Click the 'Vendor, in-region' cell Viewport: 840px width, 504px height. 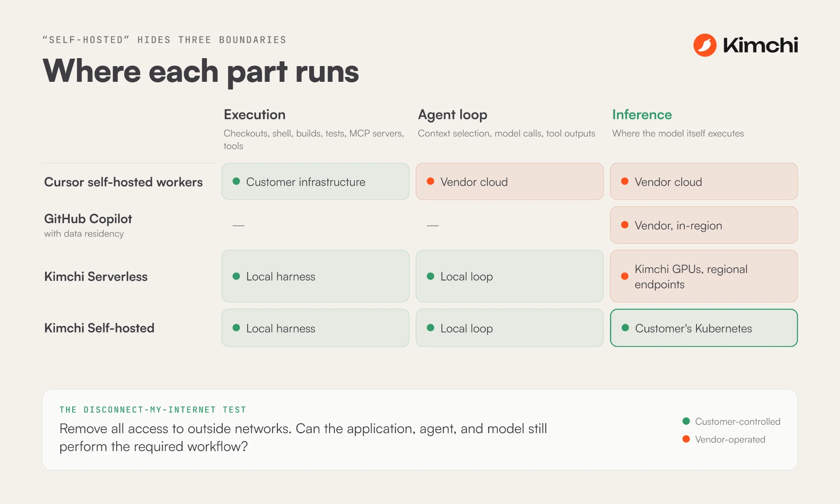pyautogui.click(x=704, y=225)
